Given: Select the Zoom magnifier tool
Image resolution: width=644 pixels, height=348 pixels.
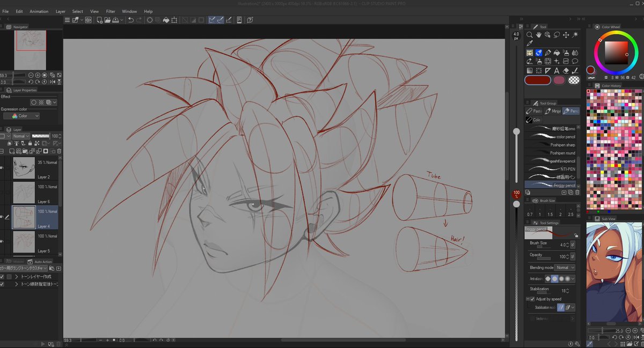Looking at the screenshot, I should click(x=530, y=34).
